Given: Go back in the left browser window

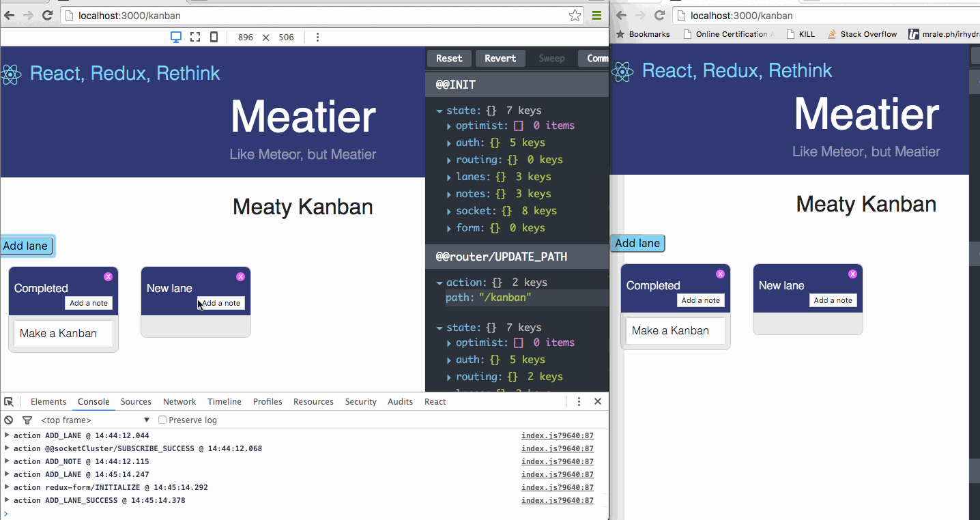Looking at the screenshot, I should point(10,15).
